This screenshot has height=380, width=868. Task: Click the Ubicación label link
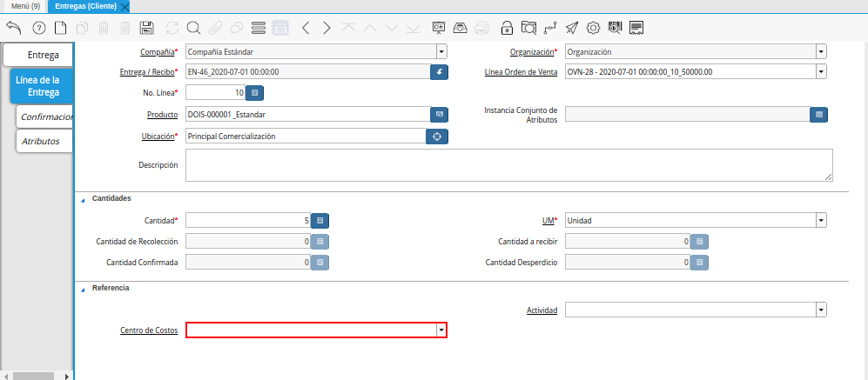point(158,136)
